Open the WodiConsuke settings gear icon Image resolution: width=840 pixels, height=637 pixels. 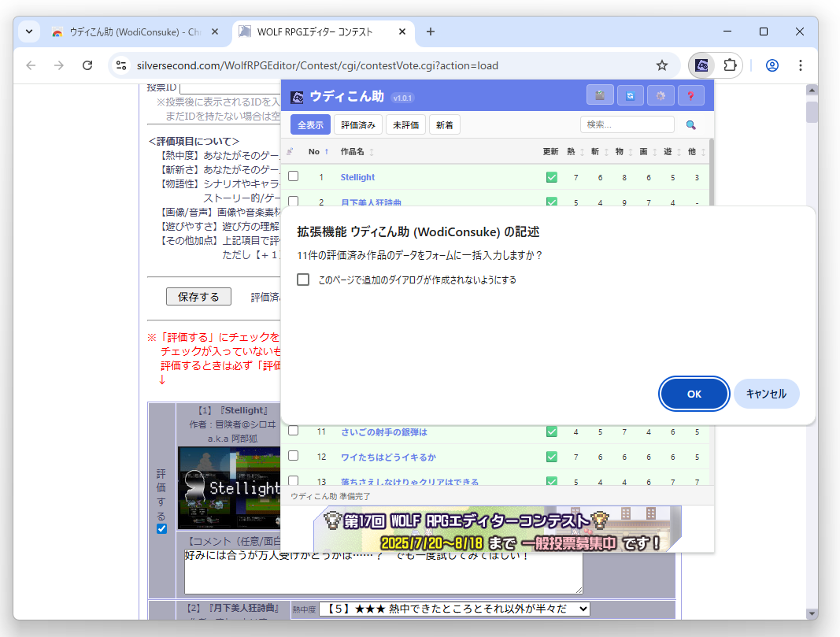point(661,94)
